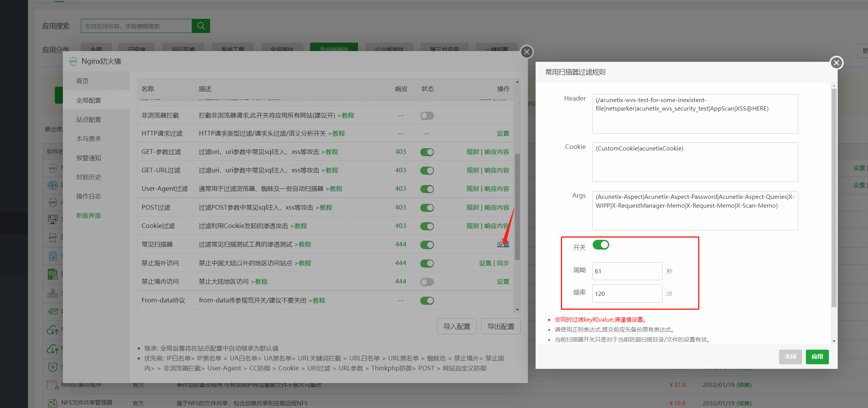Click the app search input box
This screenshot has width=868, height=408.
136,26
